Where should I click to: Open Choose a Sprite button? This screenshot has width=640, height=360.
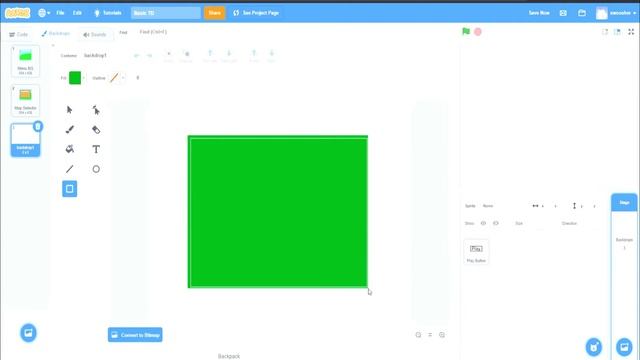tap(593, 347)
